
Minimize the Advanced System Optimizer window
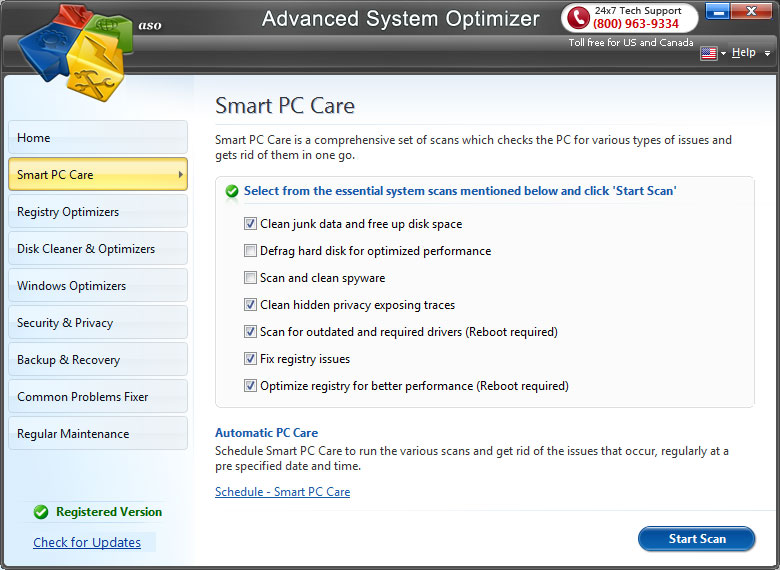click(718, 10)
